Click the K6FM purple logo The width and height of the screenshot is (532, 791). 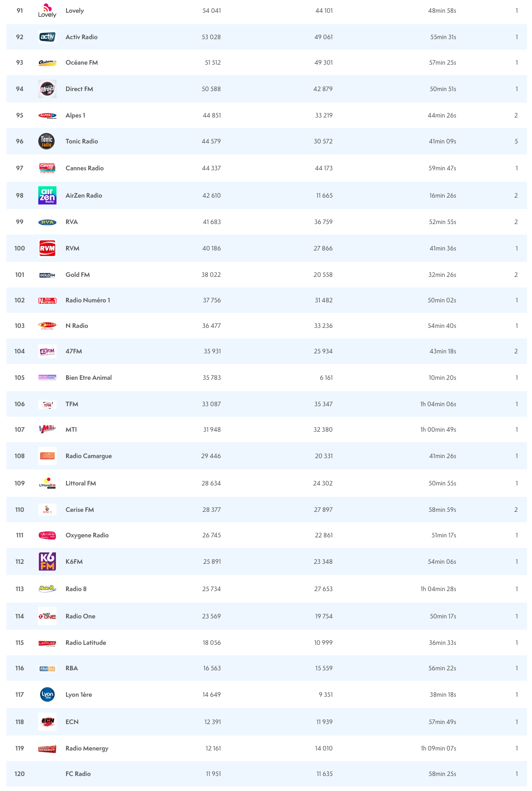click(47, 561)
